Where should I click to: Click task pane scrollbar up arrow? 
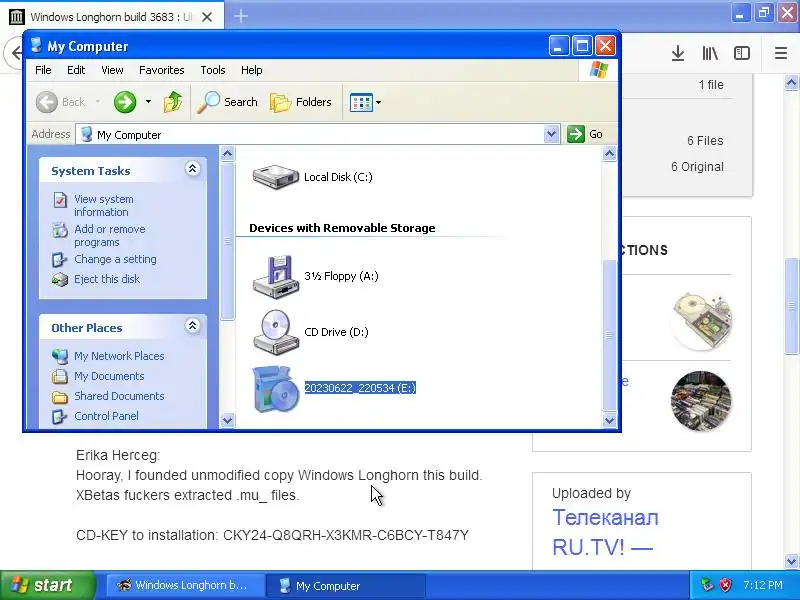[x=228, y=153]
